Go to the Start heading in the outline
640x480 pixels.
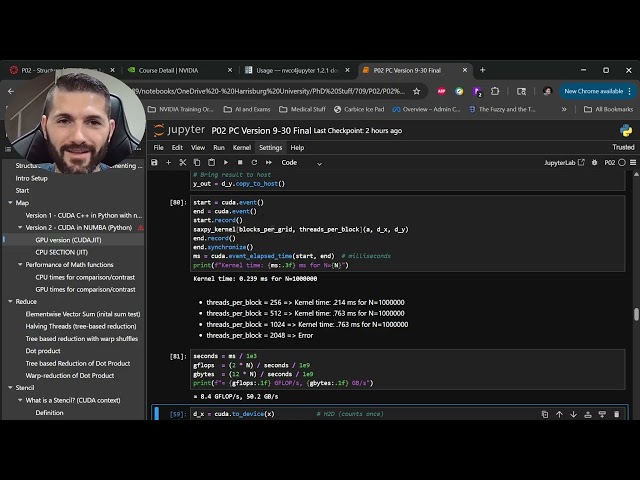pos(22,191)
